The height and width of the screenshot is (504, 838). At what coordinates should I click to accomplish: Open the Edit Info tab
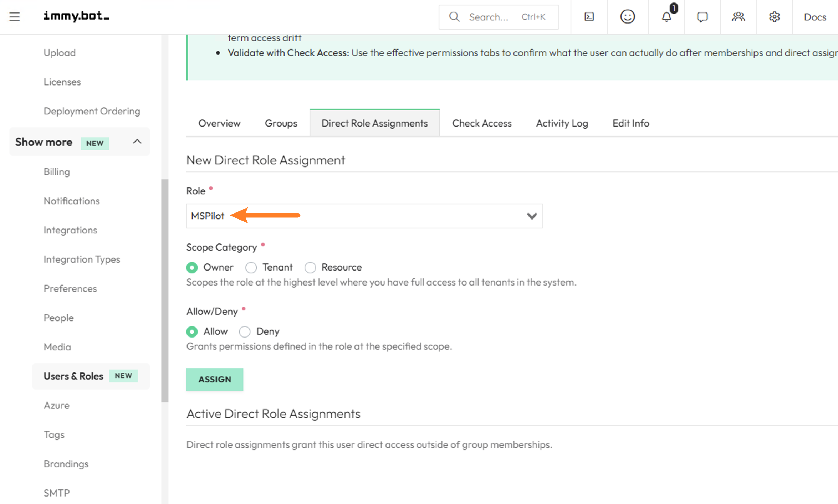(x=631, y=123)
